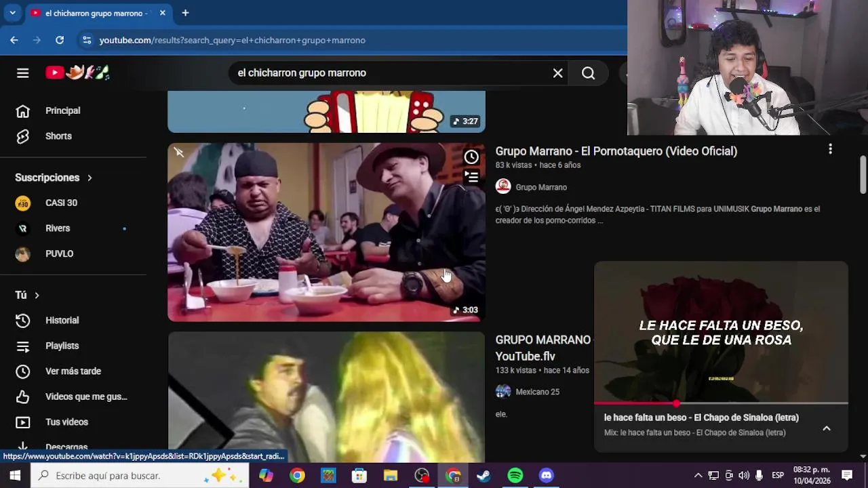Open Spotify from the taskbar
This screenshot has height=488, width=868.
(515, 476)
